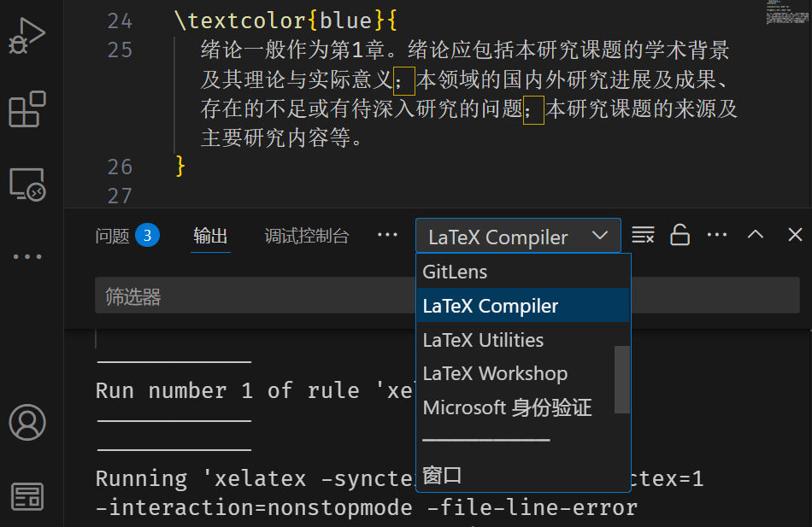The width and height of the screenshot is (812, 527).
Task: Open the Remote Explorer icon
Action: coord(26,184)
